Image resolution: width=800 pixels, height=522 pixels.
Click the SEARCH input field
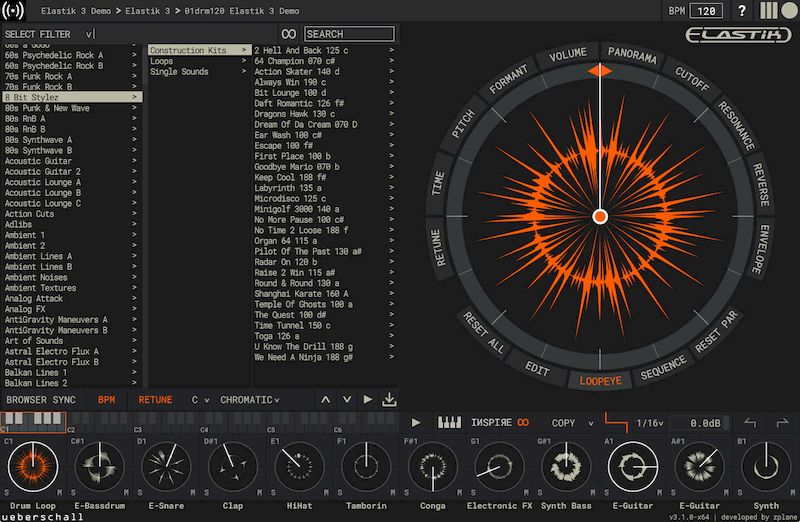point(348,34)
